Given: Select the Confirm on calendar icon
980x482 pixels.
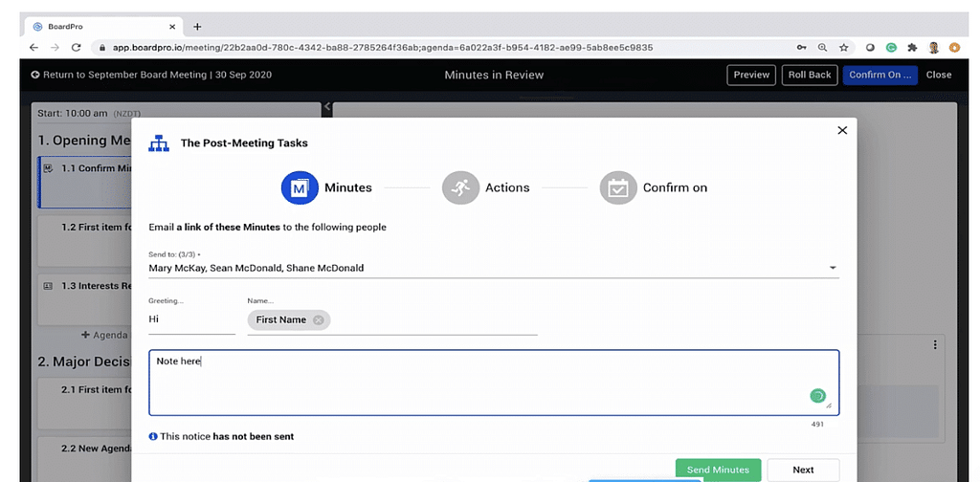Looking at the screenshot, I should tap(618, 188).
